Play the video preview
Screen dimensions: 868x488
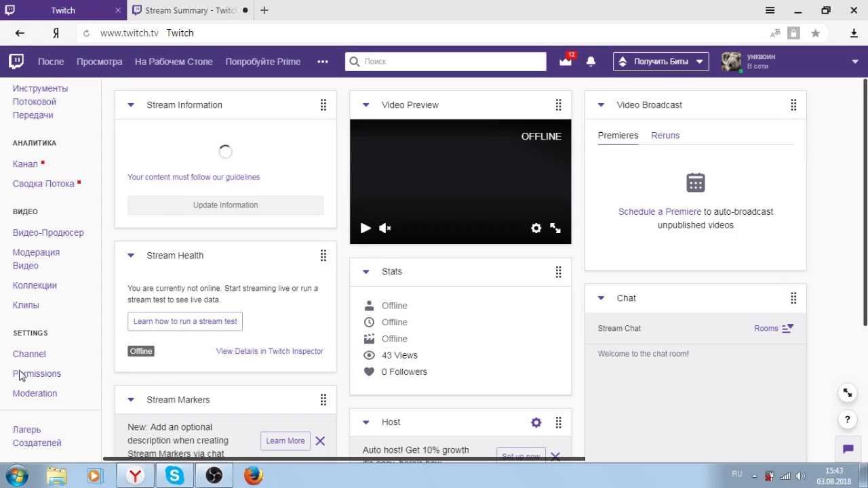(x=366, y=228)
